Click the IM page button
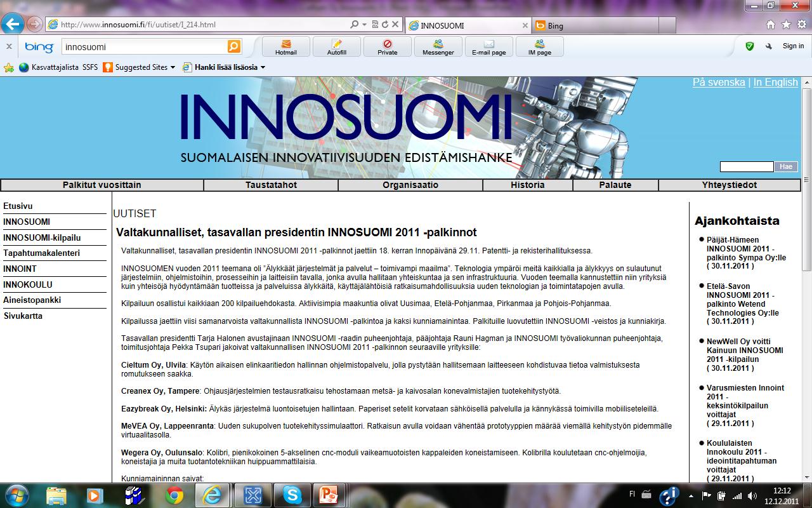The width and height of the screenshot is (812, 508). [540, 47]
